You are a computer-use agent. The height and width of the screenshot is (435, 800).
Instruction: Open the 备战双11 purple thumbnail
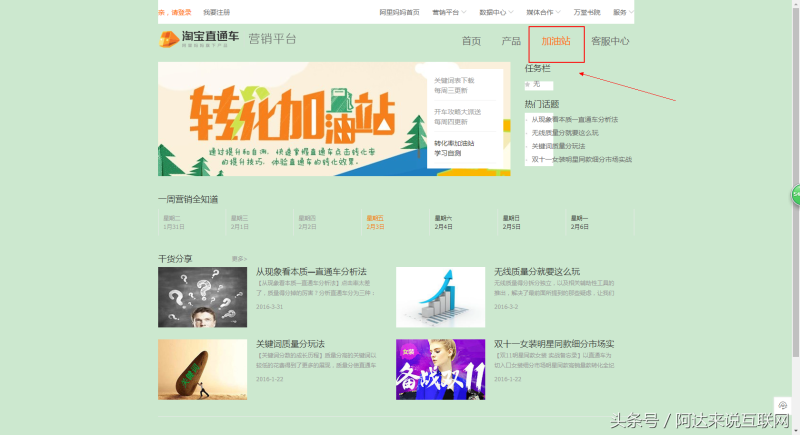point(440,370)
